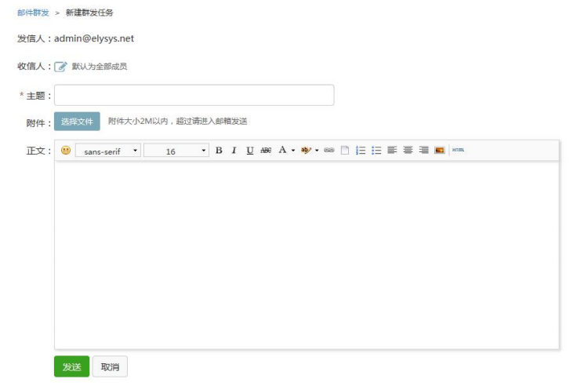Toggle italic text formatting
The height and width of the screenshot is (386, 588).
pos(234,151)
